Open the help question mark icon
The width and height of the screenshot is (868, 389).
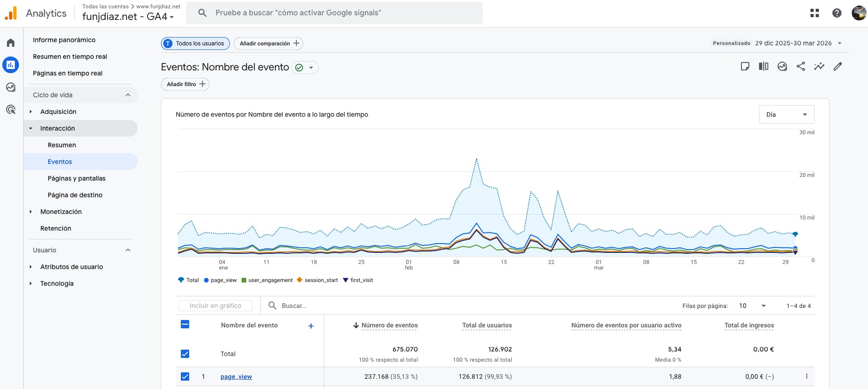[x=836, y=13]
